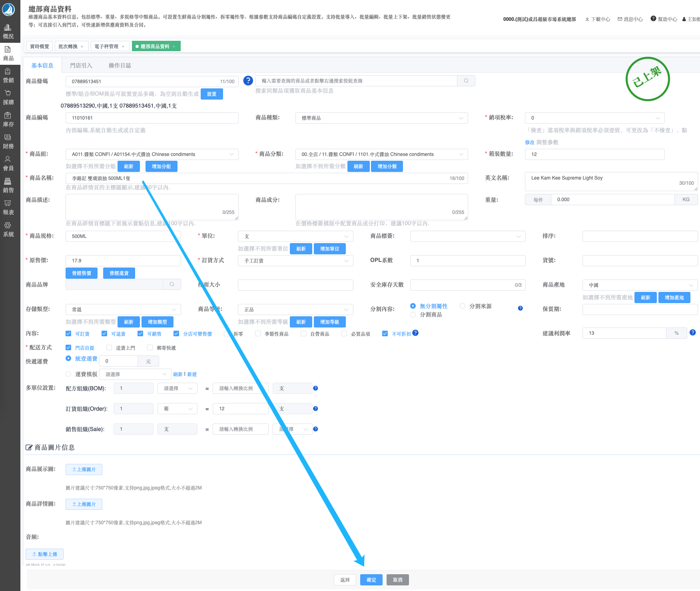Toggle the 分店可變售價 checkbox
This screenshot has width=700, height=591.
click(x=176, y=333)
